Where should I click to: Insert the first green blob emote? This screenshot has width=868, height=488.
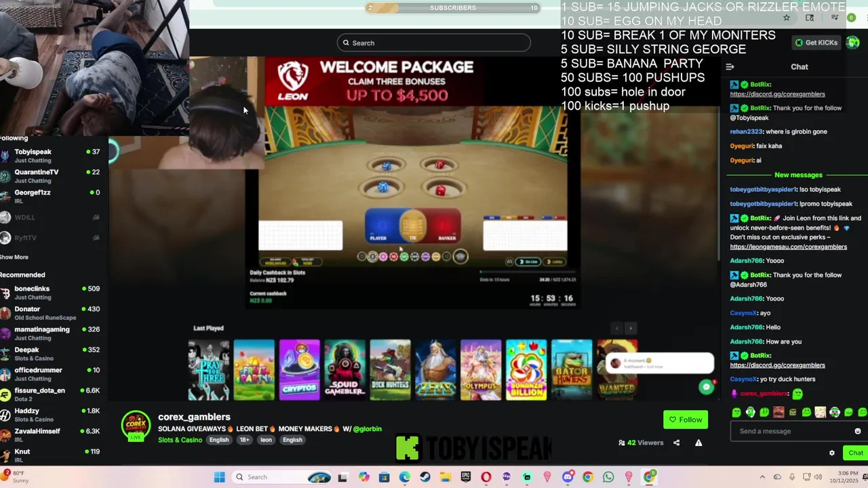tap(736, 412)
